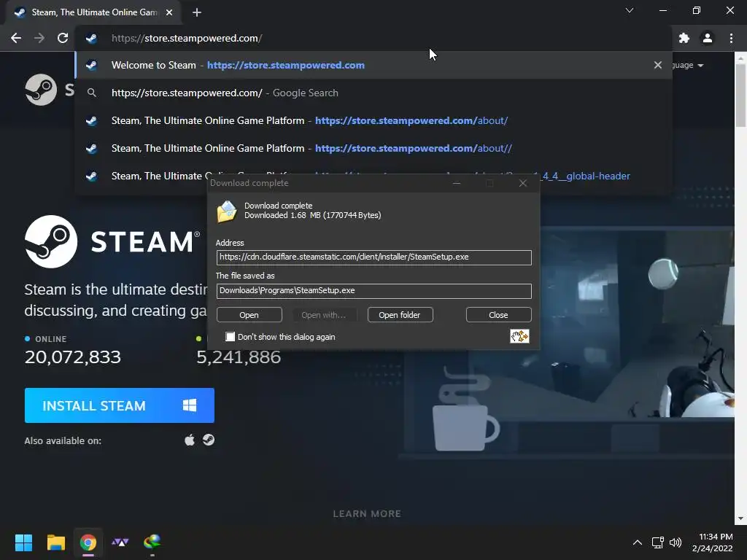Open File Explorer from taskbar
The height and width of the screenshot is (560, 747).
click(55, 542)
